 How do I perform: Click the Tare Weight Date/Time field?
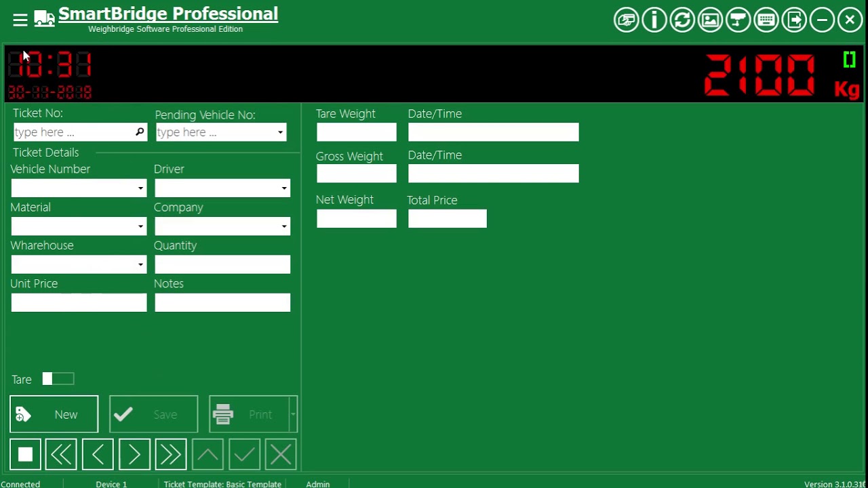(494, 132)
